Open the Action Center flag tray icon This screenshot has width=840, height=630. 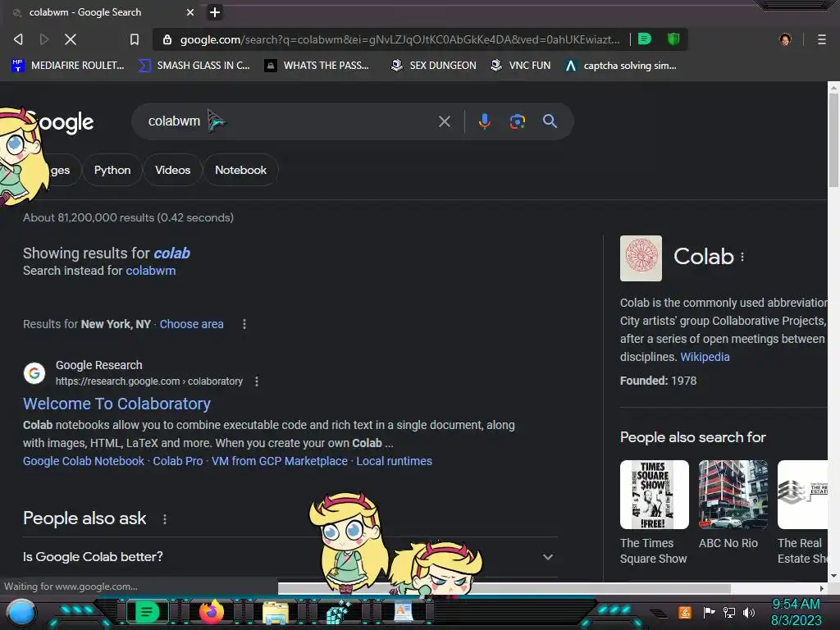tap(710, 612)
